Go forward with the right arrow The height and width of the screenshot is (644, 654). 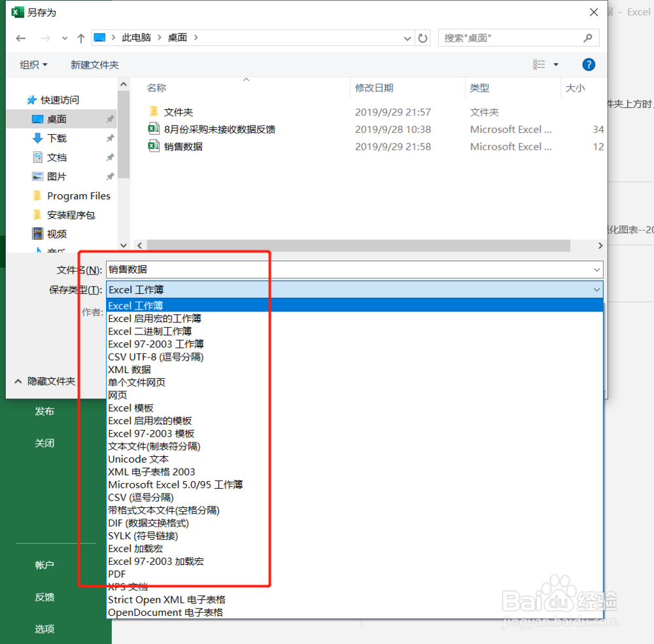coord(45,39)
